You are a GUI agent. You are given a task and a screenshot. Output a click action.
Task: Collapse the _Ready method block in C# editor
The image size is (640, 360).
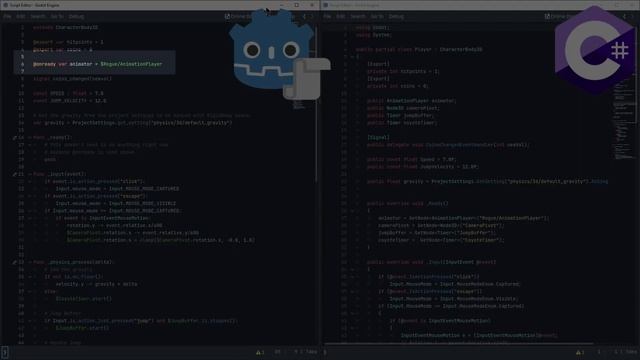pyautogui.click(x=352, y=211)
